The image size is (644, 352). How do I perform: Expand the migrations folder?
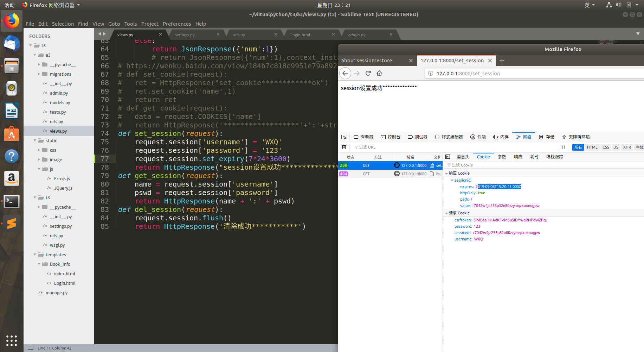39,74
